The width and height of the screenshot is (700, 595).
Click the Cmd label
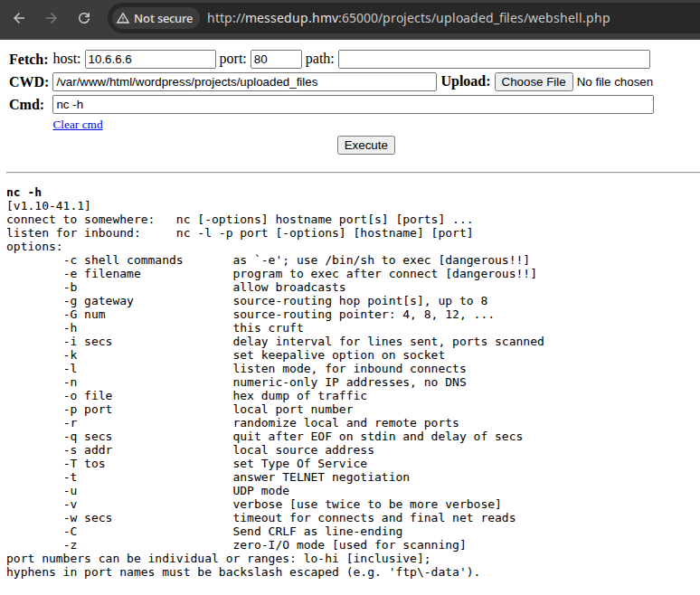point(26,105)
